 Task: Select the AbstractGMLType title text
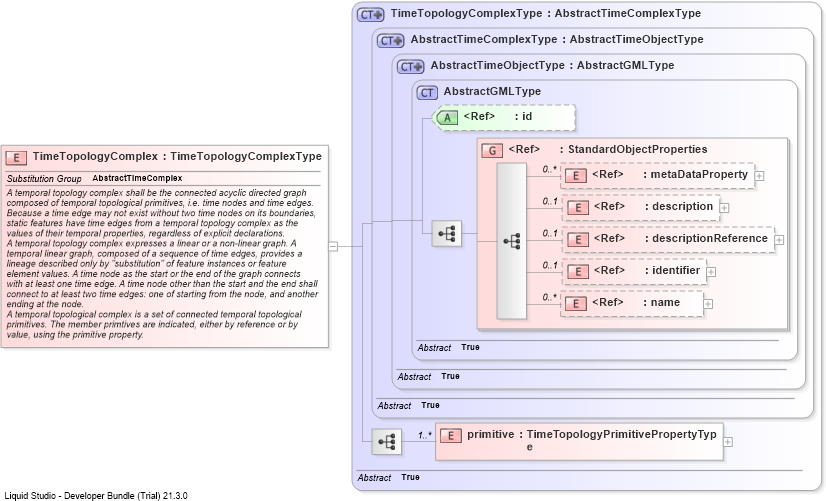pos(492,91)
